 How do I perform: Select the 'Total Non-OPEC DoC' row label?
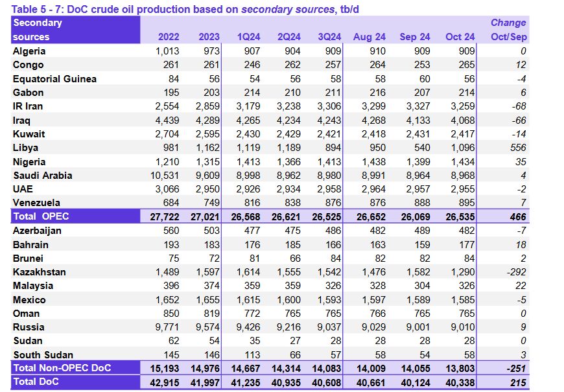pos(62,368)
